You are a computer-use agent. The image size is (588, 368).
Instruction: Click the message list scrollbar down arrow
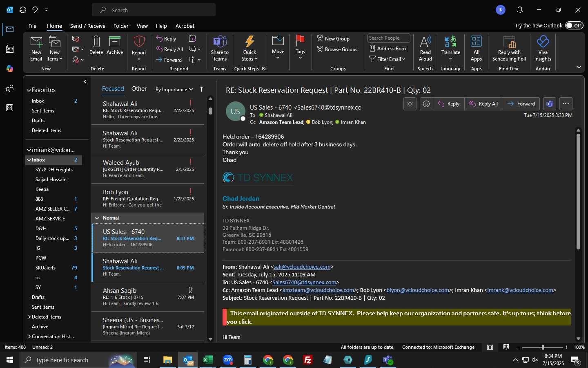tap(210, 339)
